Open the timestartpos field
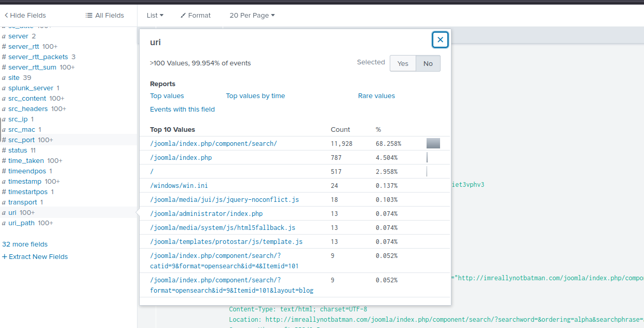 [28, 192]
